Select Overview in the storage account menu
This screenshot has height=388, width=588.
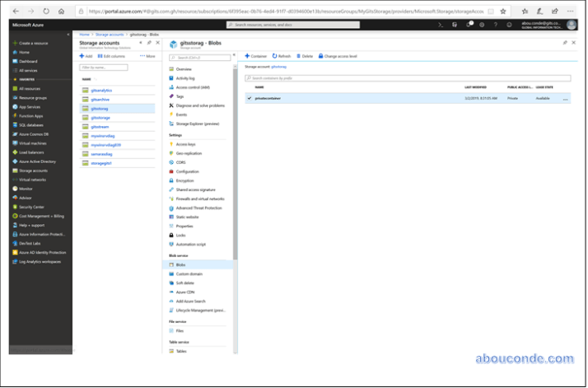point(184,69)
